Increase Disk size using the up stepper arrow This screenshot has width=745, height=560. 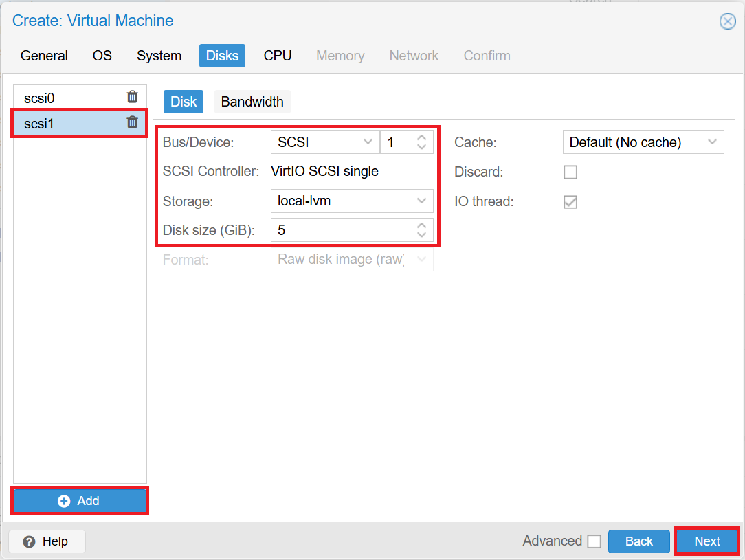[x=421, y=225]
